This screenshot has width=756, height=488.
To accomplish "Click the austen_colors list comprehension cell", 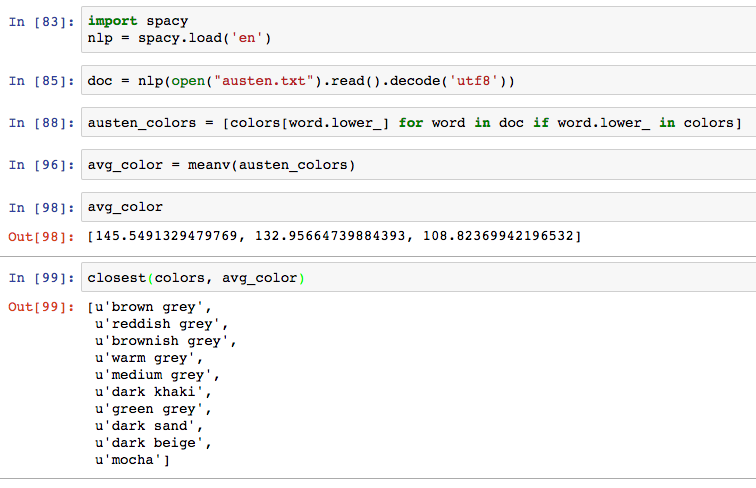I will point(418,122).
